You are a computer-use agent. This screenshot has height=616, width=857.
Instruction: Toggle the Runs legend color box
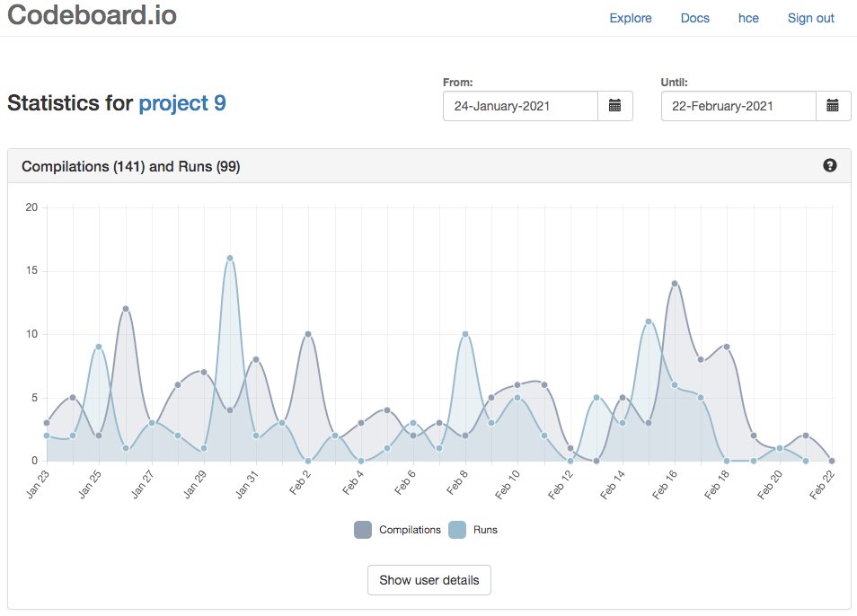457,530
